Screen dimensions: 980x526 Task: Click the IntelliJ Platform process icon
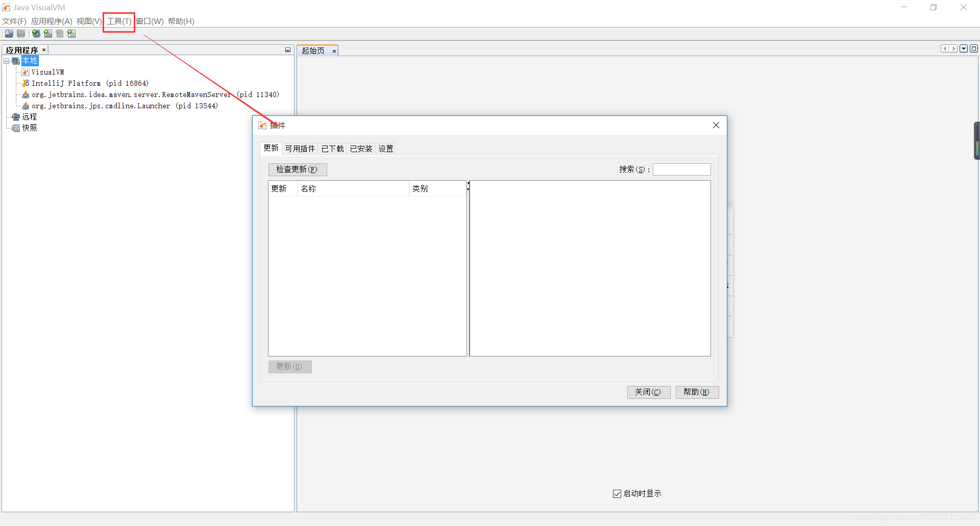click(26, 83)
